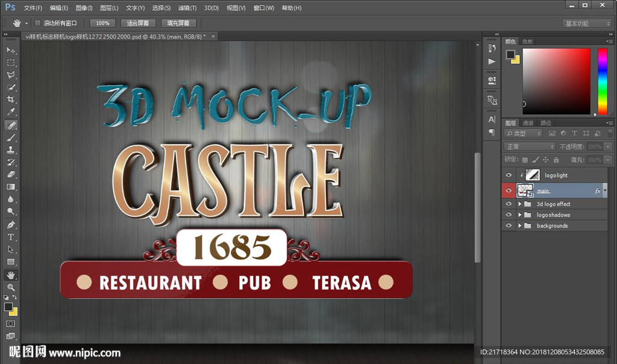Click the red color picker field
Viewport: 617px width, 364px height.
[556, 81]
